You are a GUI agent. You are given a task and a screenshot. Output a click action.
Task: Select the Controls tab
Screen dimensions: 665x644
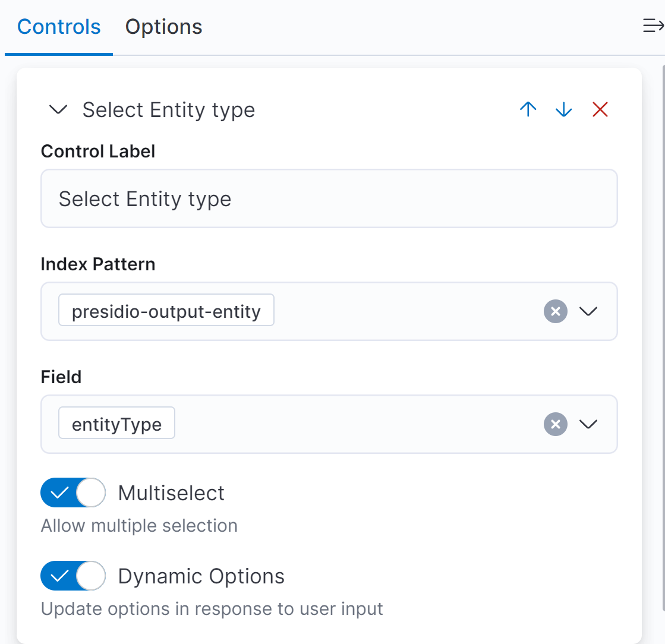pyautogui.click(x=58, y=27)
